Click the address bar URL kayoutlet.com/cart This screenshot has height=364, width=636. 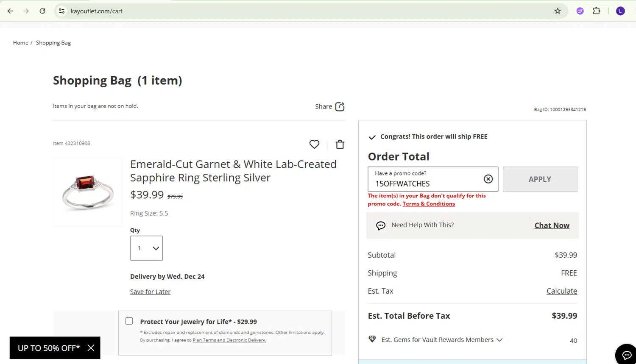click(x=97, y=11)
